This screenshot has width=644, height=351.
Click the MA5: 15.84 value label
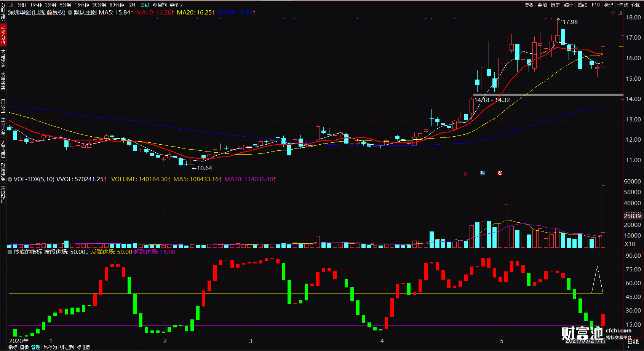click(116, 13)
